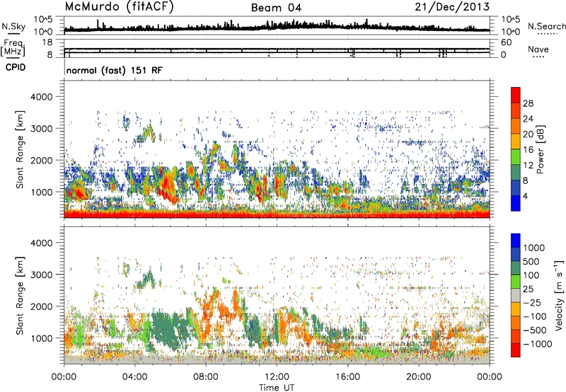Click the 500 label on Velocity colorbar
Image resolution: width=566 pixels, height=392 pixels.
click(x=531, y=262)
